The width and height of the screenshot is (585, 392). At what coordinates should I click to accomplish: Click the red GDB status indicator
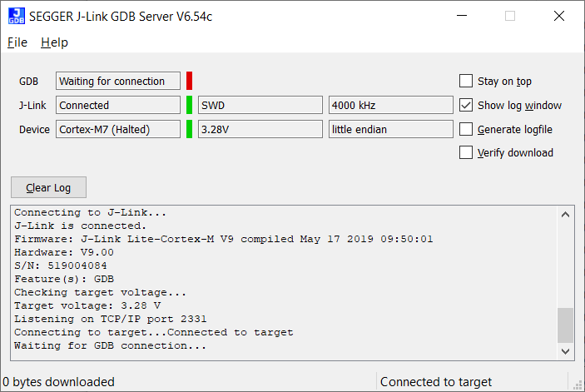tap(189, 81)
